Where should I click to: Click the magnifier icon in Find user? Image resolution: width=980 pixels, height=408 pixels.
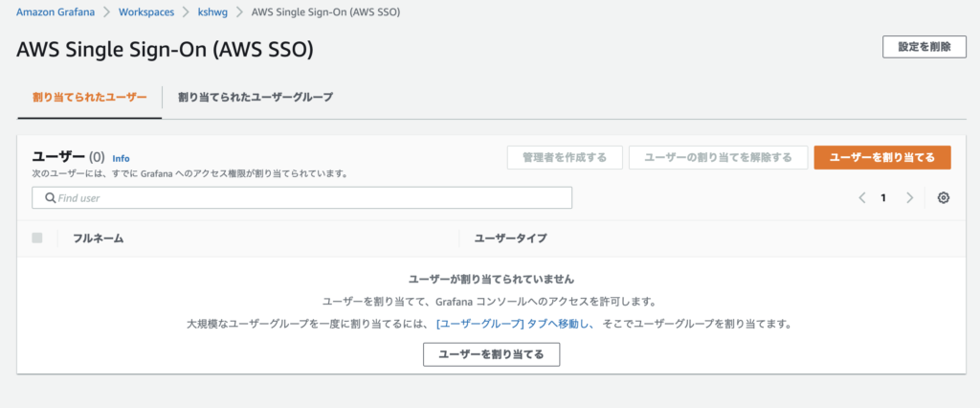click(x=51, y=197)
